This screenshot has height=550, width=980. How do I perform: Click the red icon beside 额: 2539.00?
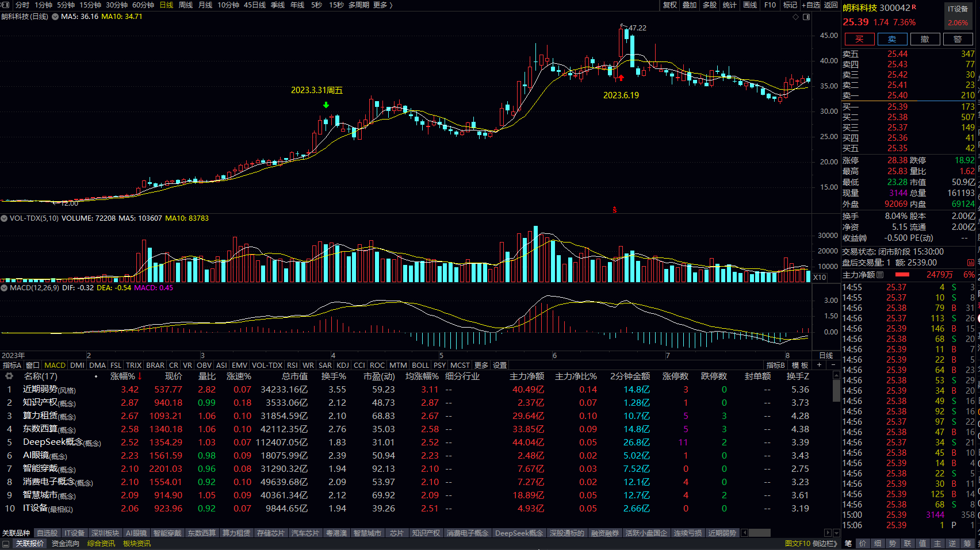pyautogui.click(x=971, y=263)
